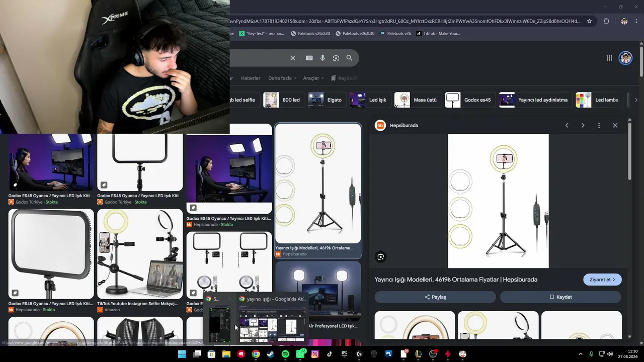Submit search with the magnifier icon

coord(349,58)
